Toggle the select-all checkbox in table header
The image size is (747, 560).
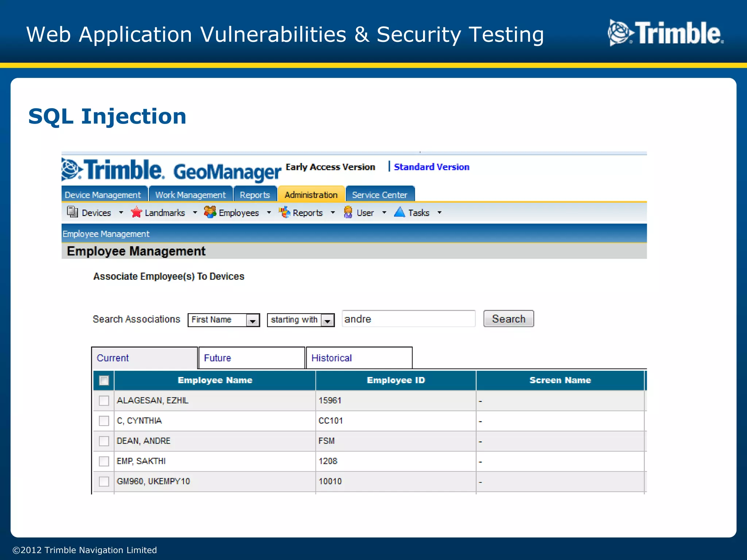coord(104,380)
